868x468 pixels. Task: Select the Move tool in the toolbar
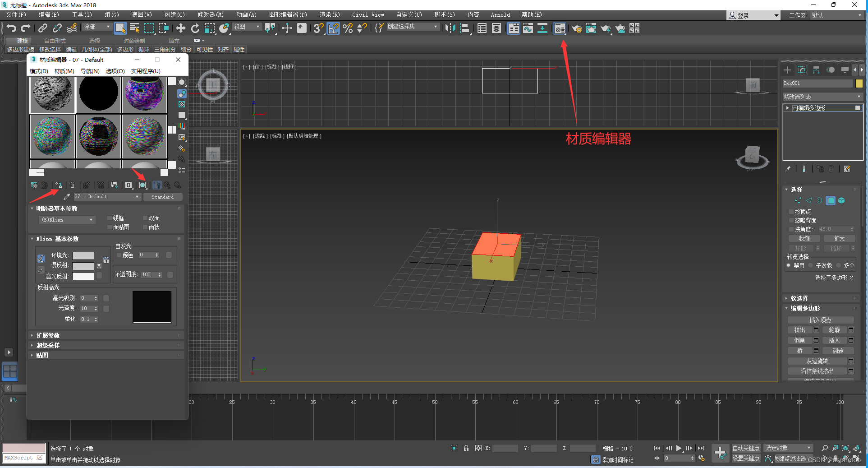coord(180,28)
